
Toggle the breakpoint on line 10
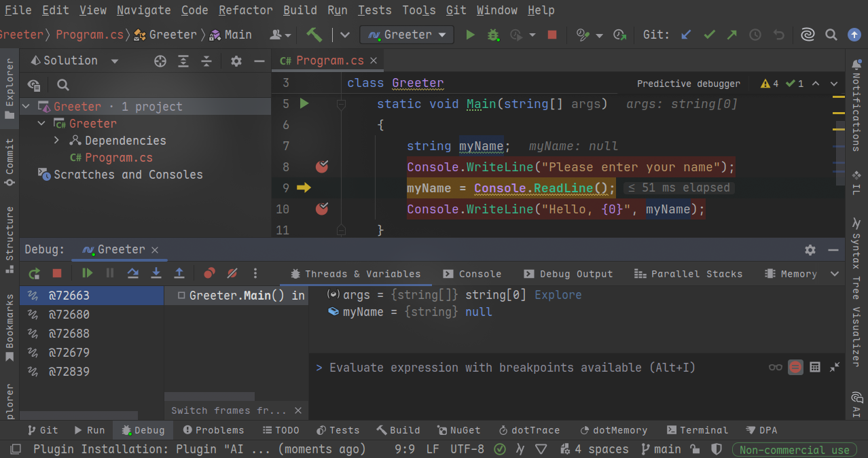pyautogui.click(x=322, y=209)
